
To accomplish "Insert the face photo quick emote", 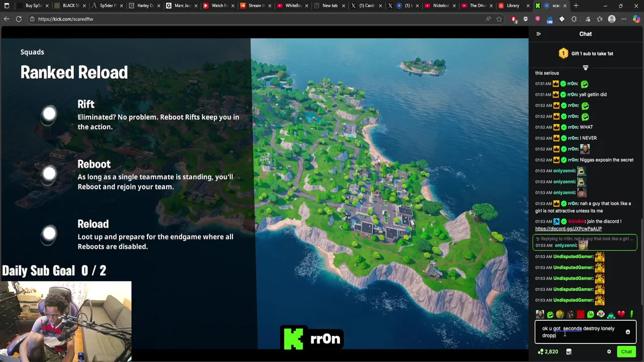I will (540, 314).
